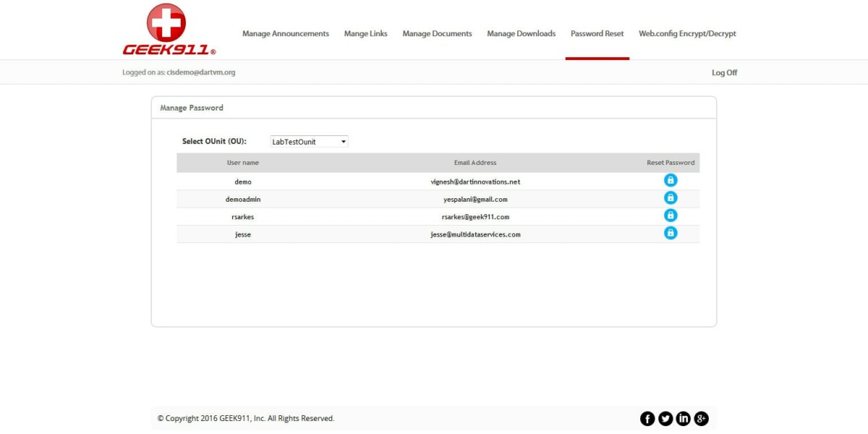Select the Password Reset tab
This screenshot has height=434, width=868.
[x=597, y=33]
